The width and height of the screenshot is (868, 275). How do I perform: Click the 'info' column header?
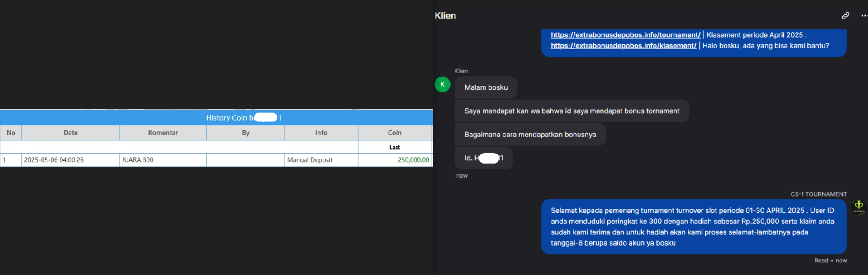321,133
